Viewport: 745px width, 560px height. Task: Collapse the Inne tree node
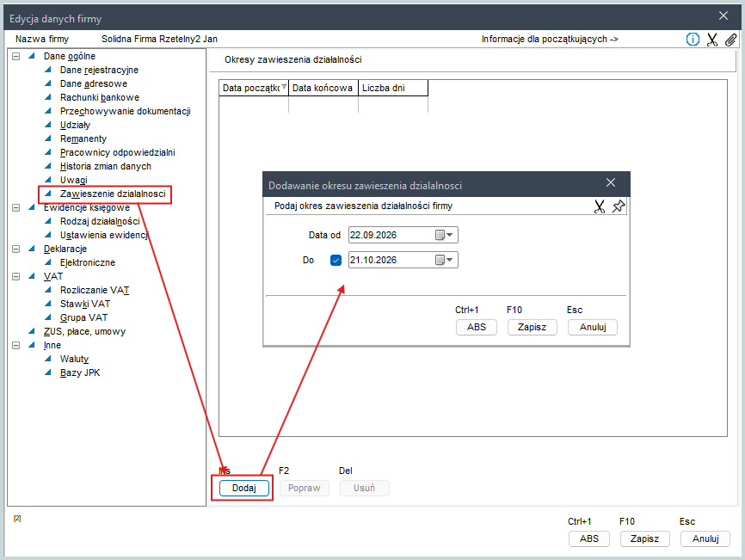pos(16,345)
